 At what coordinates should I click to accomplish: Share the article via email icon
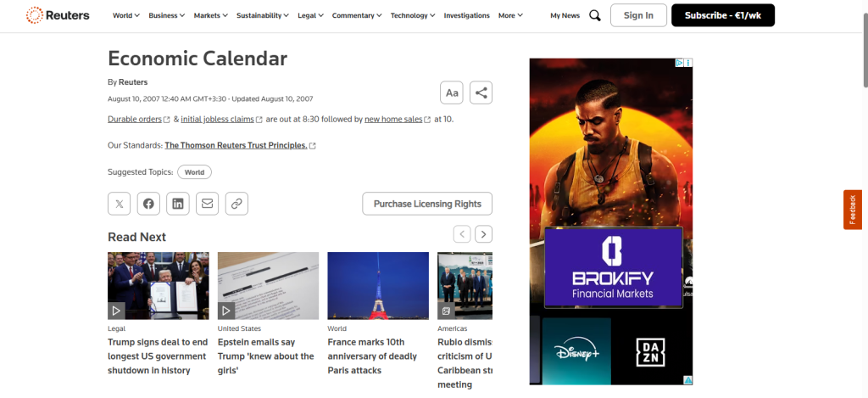[x=207, y=204]
